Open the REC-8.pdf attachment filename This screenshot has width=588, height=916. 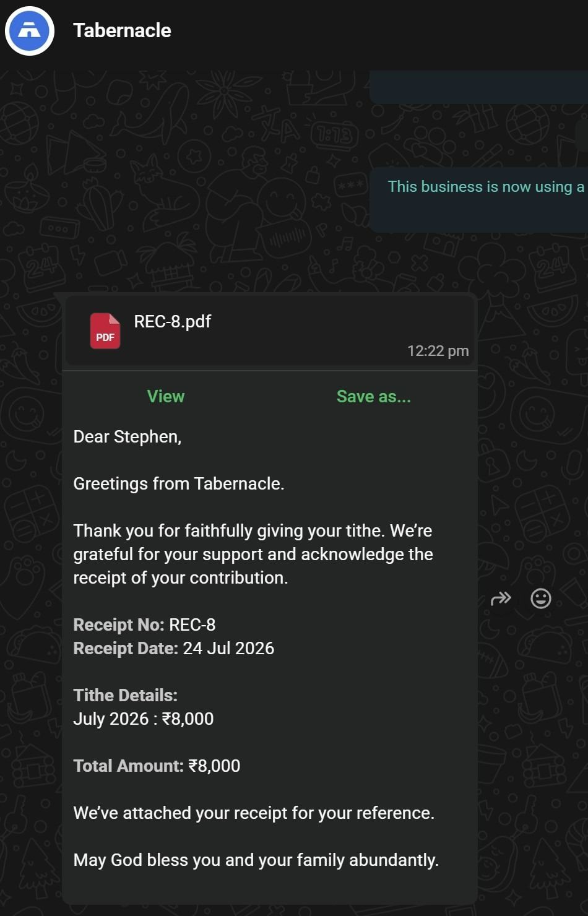(173, 321)
